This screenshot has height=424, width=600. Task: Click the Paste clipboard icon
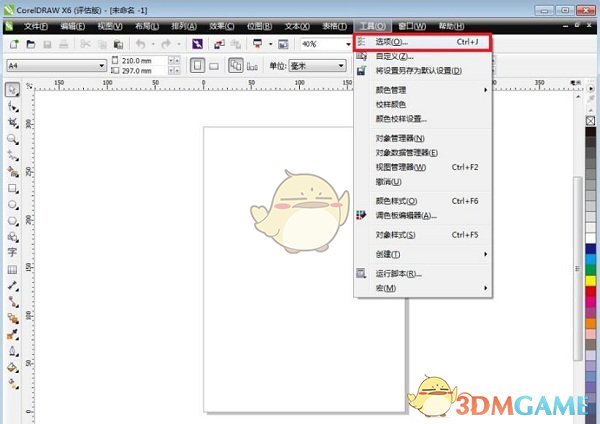(118, 44)
